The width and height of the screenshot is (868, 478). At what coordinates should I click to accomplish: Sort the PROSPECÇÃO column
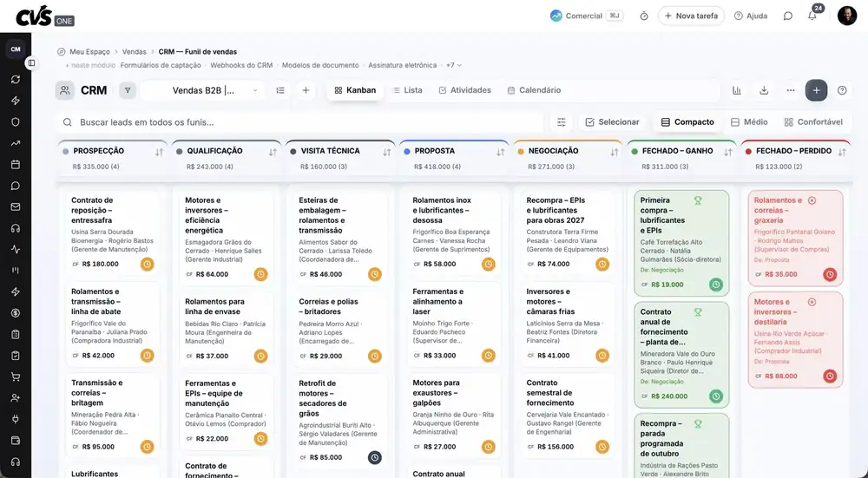click(x=159, y=152)
